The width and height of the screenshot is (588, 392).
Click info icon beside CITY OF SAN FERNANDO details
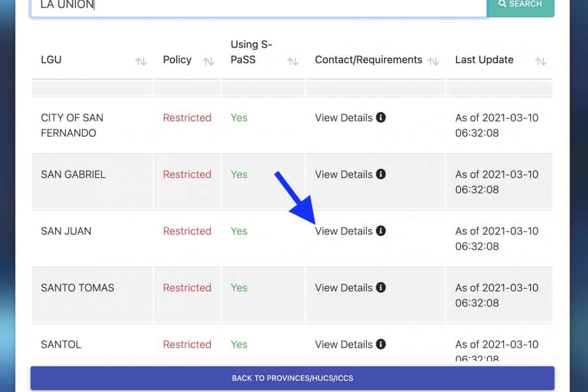pos(381,118)
